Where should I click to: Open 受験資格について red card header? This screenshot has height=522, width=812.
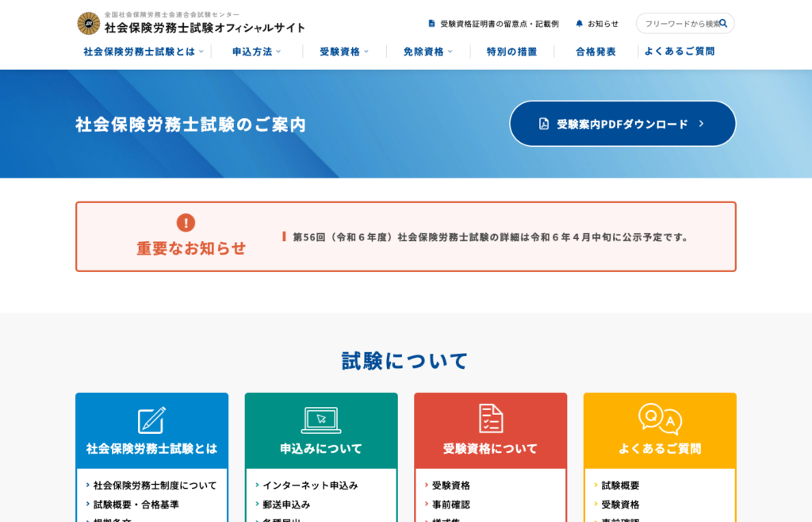[490, 431]
